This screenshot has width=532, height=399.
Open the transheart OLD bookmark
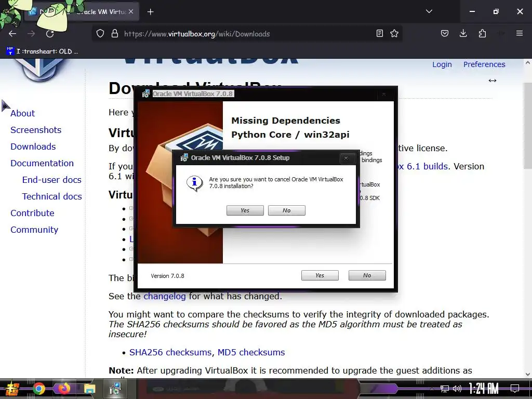[43, 51]
